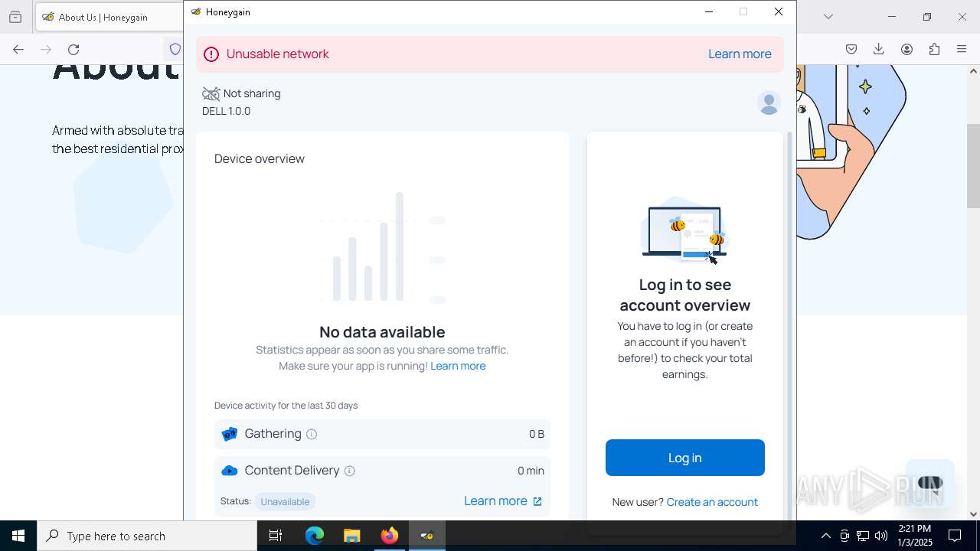Open the Firefox account icon
The height and width of the screenshot is (551, 980).
(906, 49)
